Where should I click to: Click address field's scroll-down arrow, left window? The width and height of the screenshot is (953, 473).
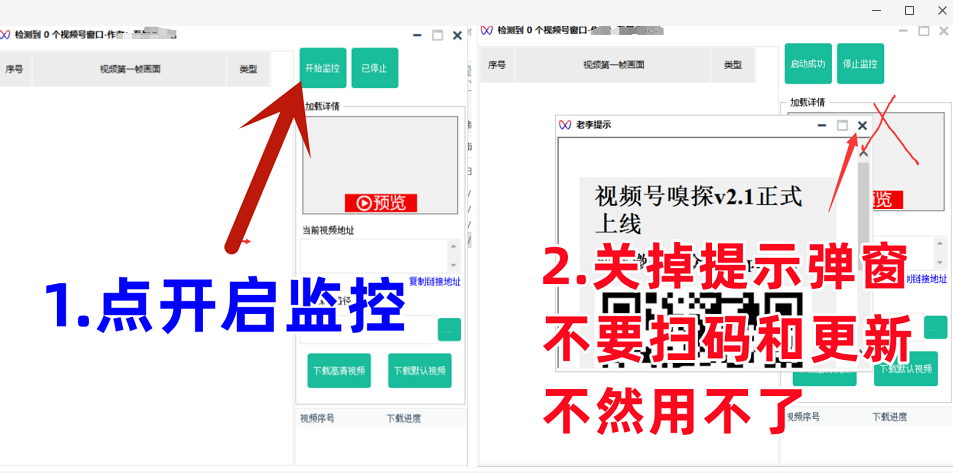coord(454,266)
